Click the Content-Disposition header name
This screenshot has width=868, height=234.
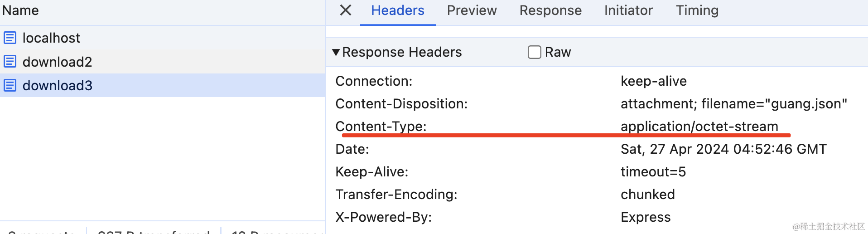click(401, 104)
